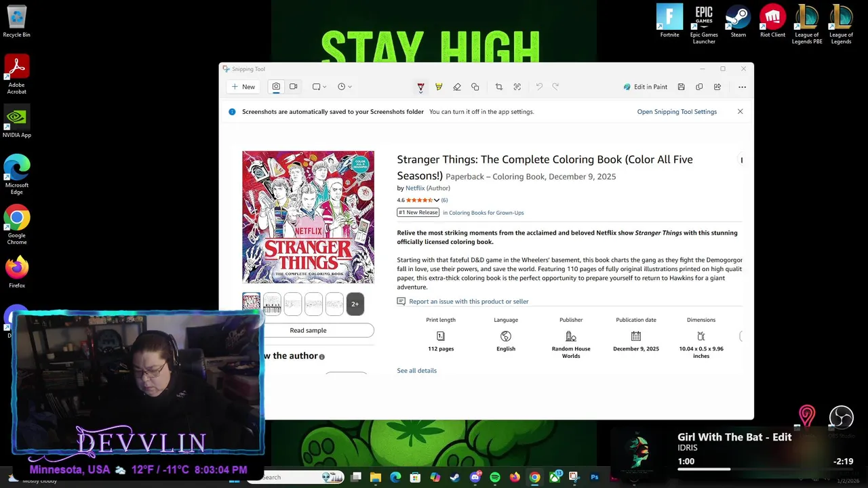Screen dimensions: 868x488
Task: Select the Snip camera mode
Action: [276, 87]
